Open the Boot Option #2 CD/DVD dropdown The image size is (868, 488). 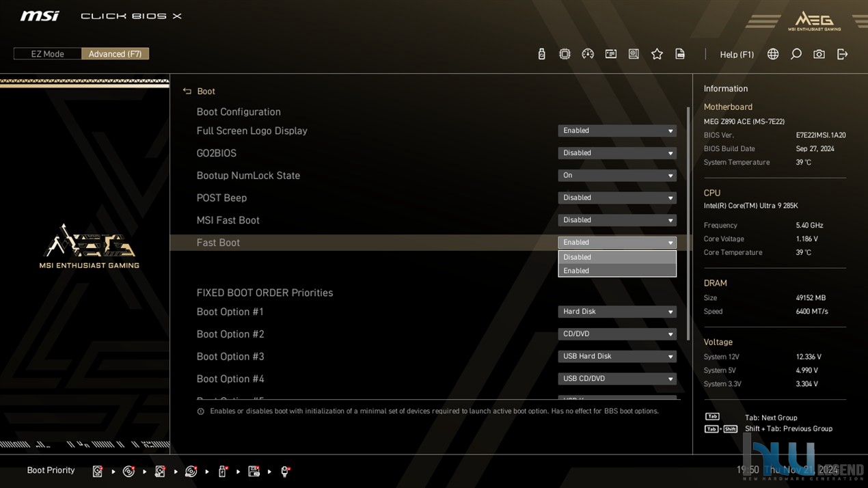(617, 334)
